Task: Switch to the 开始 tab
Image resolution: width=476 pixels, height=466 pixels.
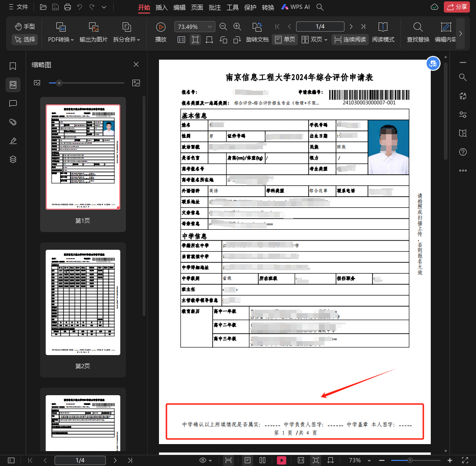Action: pyautogui.click(x=144, y=7)
